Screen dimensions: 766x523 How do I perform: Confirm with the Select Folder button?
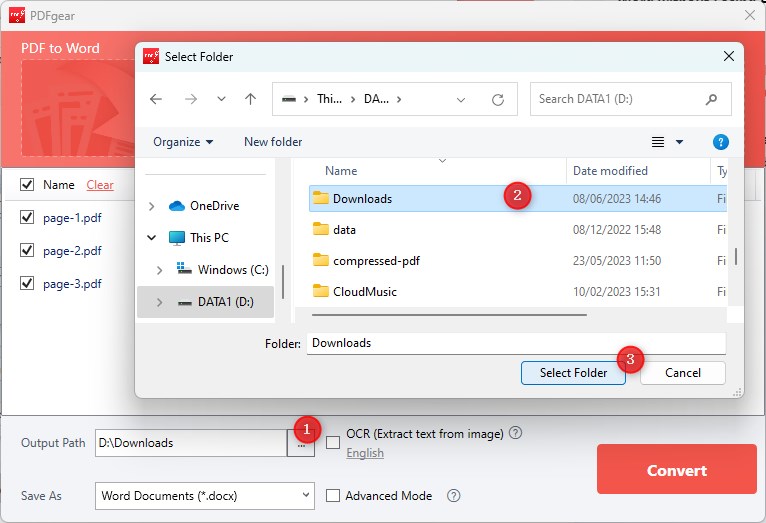pyautogui.click(x=573, y=373)
